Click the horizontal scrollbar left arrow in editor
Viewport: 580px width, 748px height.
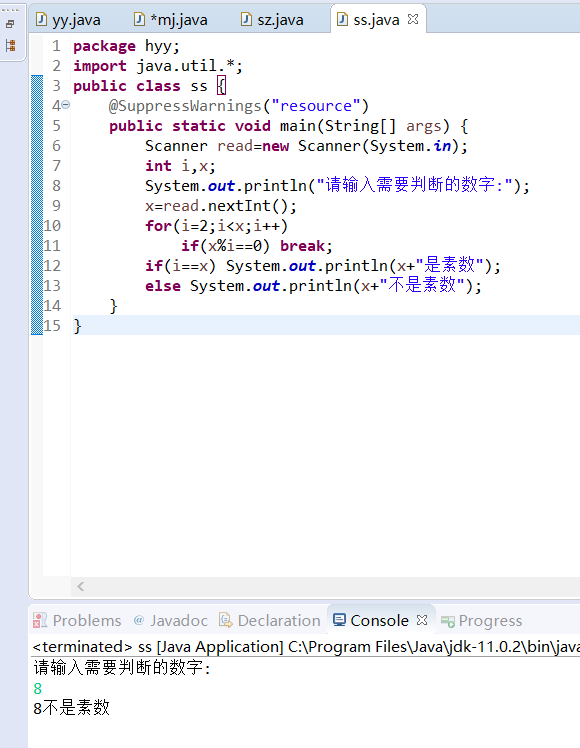81,586
